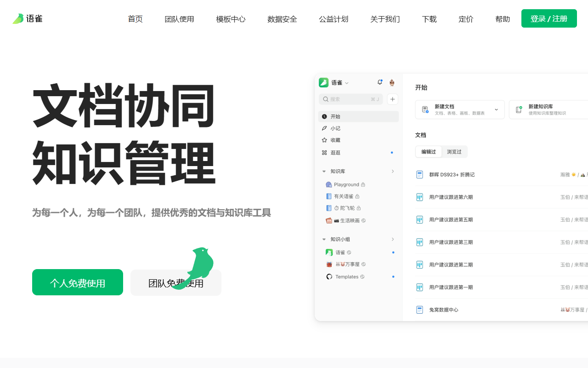Open notifications via the bell icon
Viewport: 588px width, 368px height.
380,82
